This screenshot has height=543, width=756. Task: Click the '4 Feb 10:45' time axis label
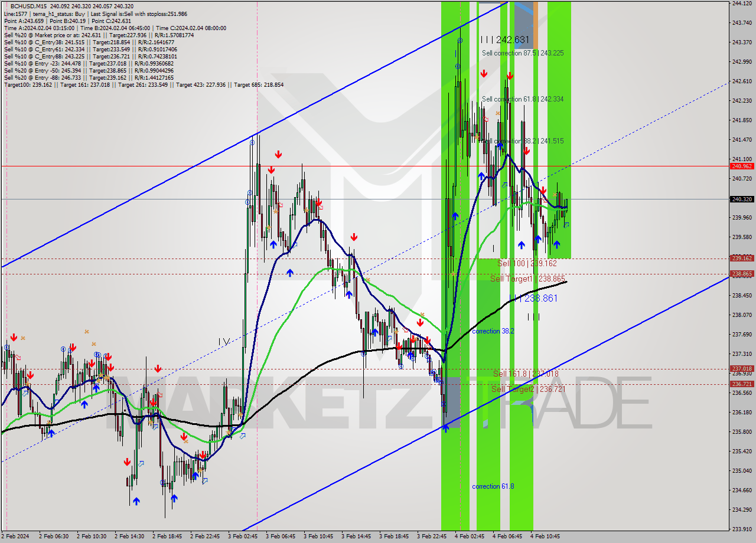pyautogui.click(x=545, y=537)
